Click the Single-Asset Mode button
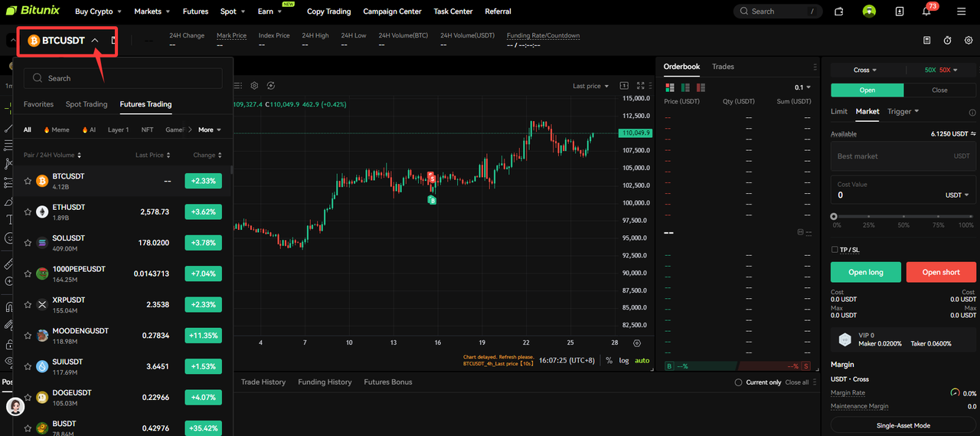 pos(903,425)
